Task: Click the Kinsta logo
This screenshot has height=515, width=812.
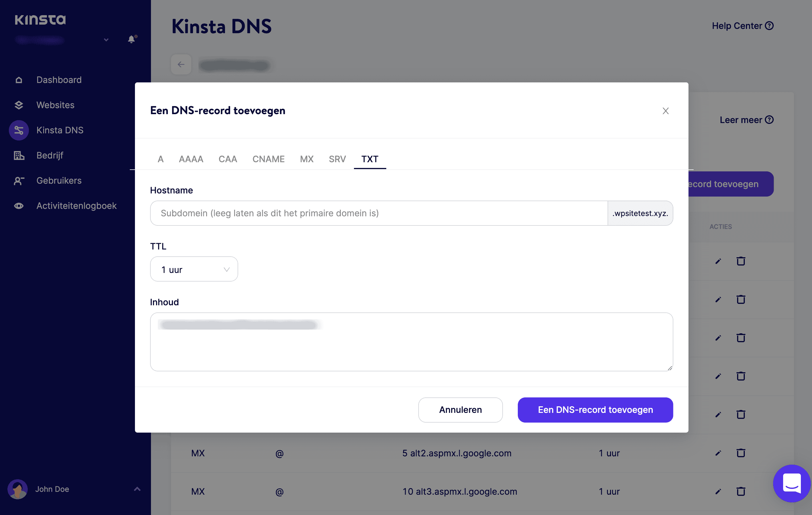Action: click(40, 19)
